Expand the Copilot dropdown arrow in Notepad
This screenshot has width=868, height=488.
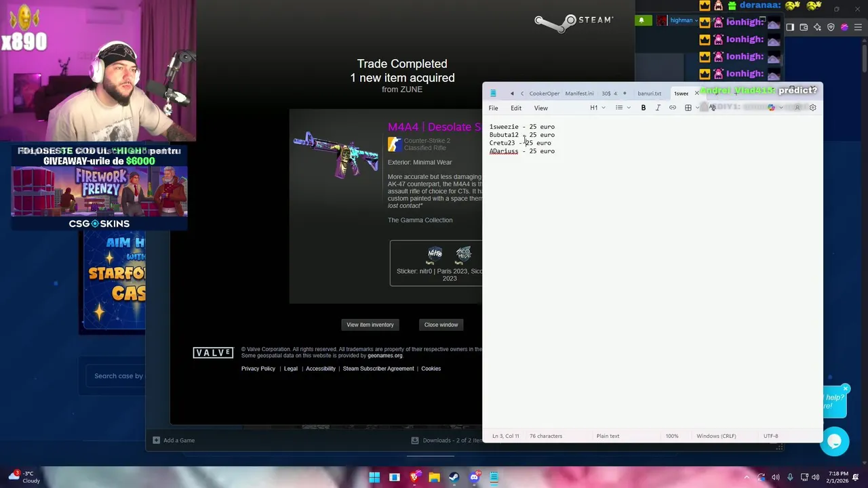coord(781,108)
